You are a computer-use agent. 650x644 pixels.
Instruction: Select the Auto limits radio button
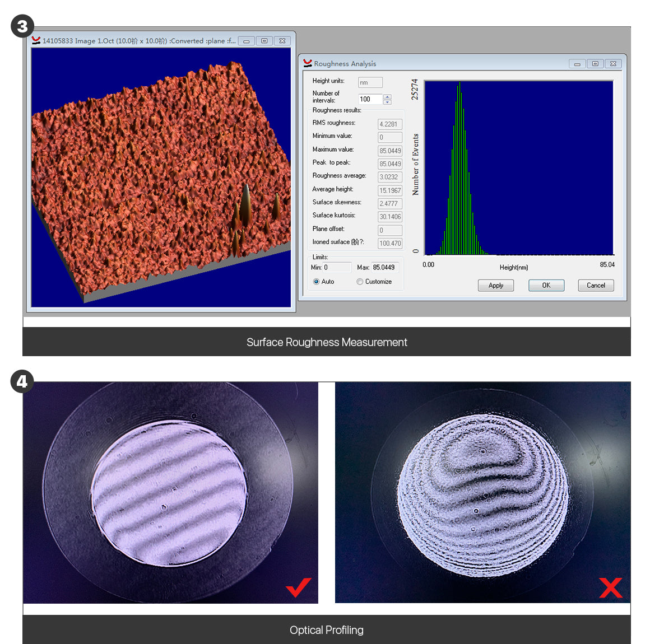pyautogui.click(x=316, y=282)
